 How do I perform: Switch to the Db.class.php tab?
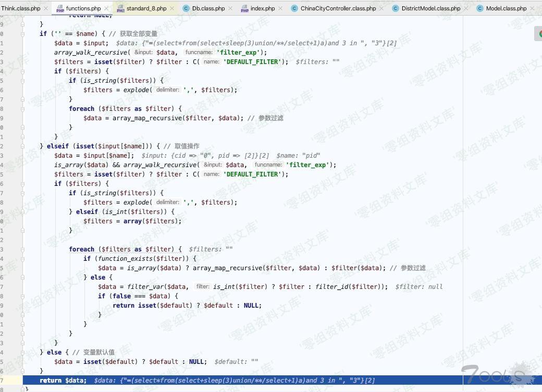coord(208,8)
